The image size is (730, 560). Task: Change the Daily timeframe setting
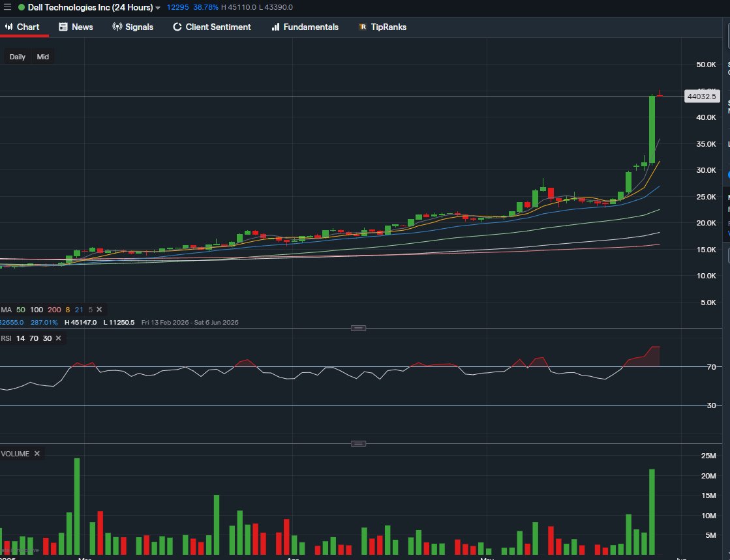(17, 57)
